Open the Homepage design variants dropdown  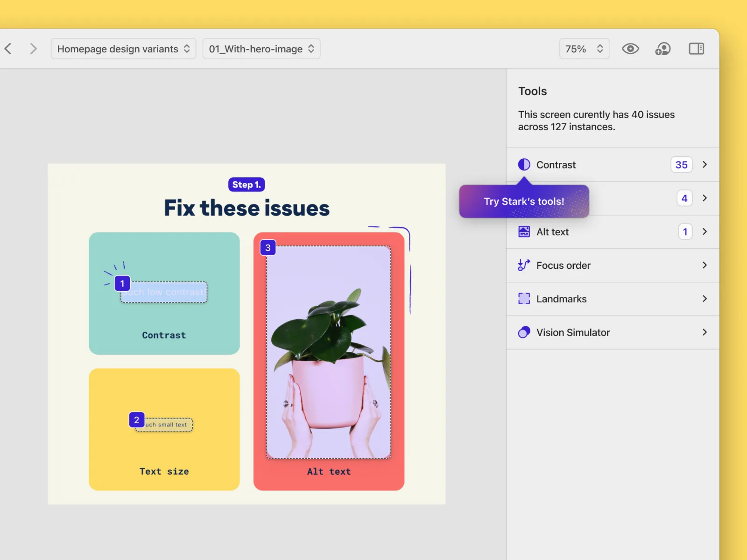tap(123, 49)
